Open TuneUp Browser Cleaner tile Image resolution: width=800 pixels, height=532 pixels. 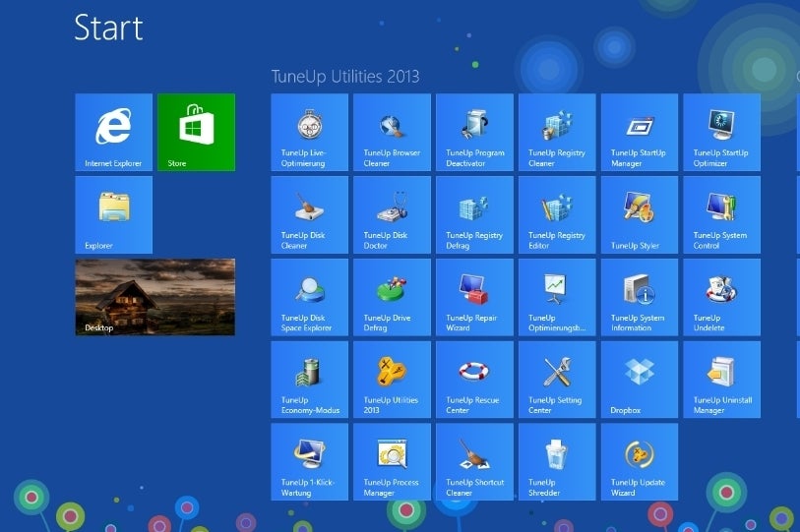[392, 132]
